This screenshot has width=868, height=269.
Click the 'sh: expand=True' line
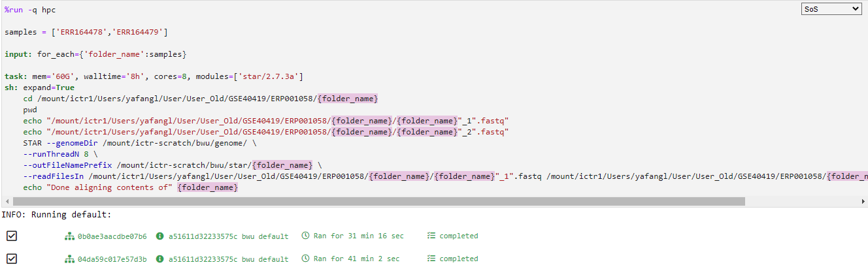coord(39,87)
